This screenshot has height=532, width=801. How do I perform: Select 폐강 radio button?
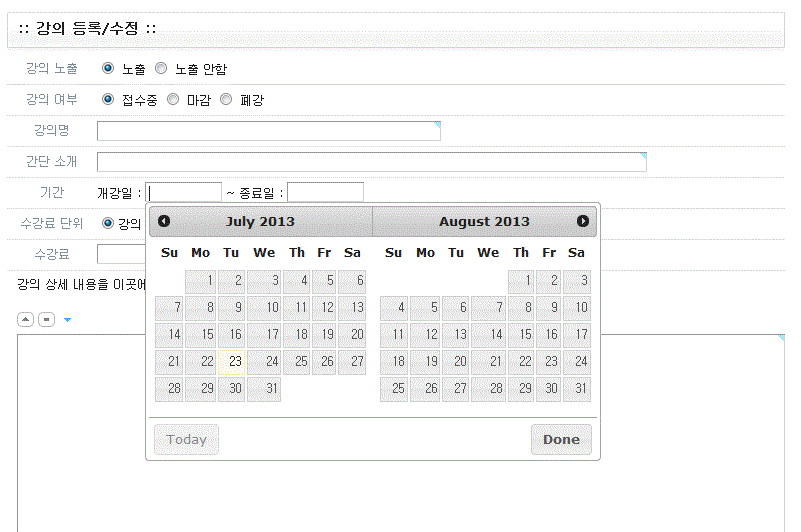[226, 100]
